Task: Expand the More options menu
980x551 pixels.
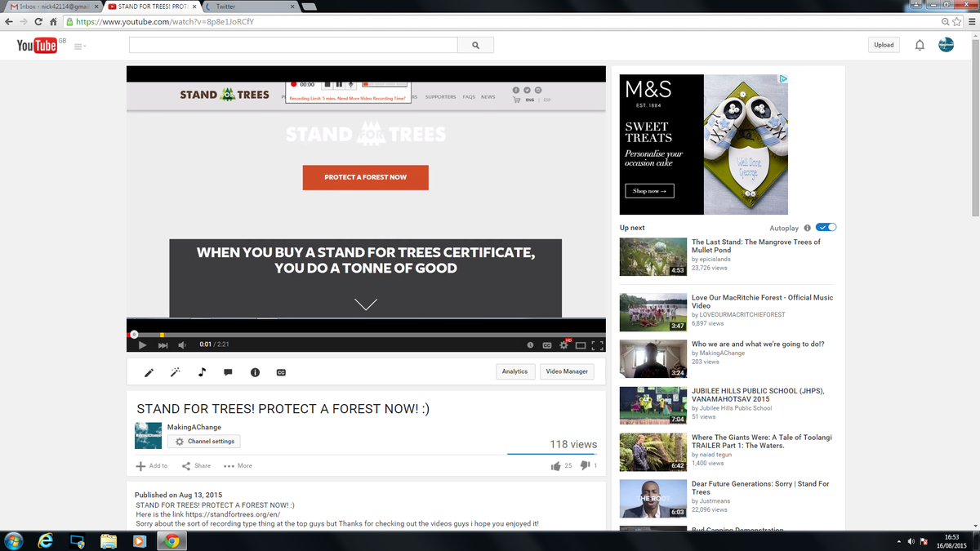Action: click(x=238, y=466)
